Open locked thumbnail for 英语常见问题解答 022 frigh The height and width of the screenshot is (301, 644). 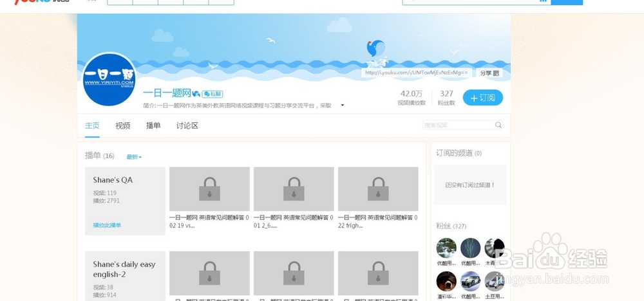[x=378, y=189]
